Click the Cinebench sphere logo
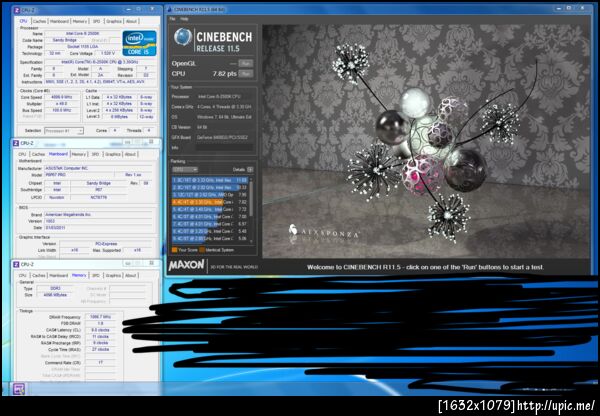This screenshot has width=600, height=416. point(183,37)
